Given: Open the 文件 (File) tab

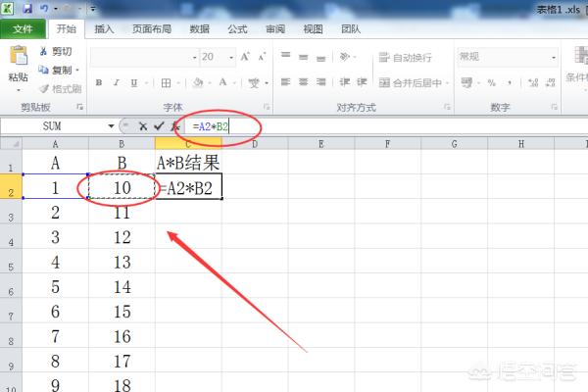Looking at the screenshot, I should coord(23,28).
